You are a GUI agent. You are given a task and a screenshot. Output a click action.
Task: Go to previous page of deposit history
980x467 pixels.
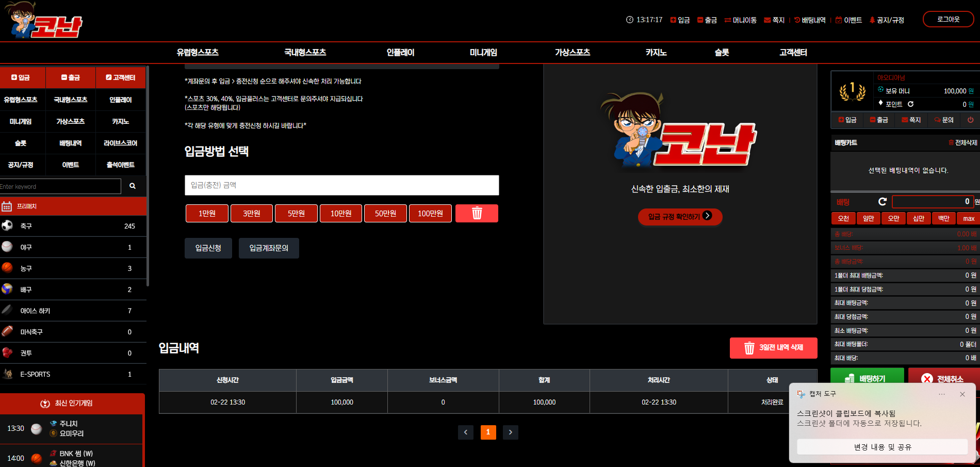465,432
